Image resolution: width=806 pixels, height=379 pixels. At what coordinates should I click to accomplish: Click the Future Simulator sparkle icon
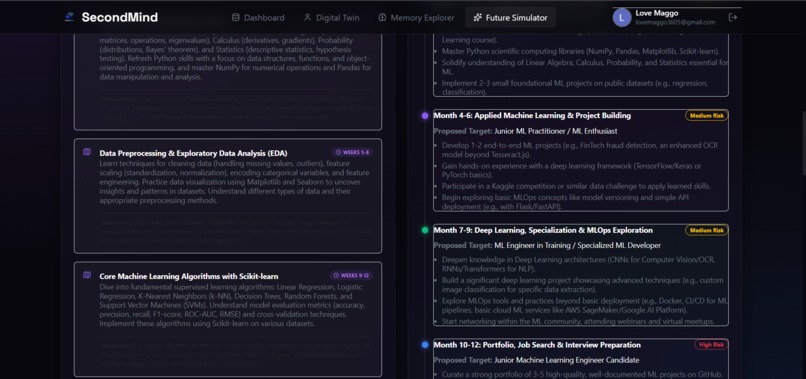(x=478, y=17)
